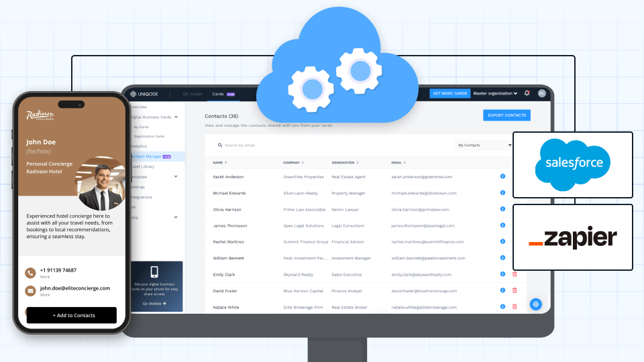644x362 pixels.
Task: Select Sarah Anderson name cell
Action: click(x=228, y=177)
